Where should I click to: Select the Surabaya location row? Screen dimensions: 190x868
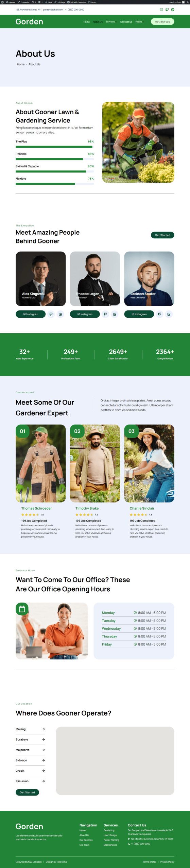pos(30,739)
